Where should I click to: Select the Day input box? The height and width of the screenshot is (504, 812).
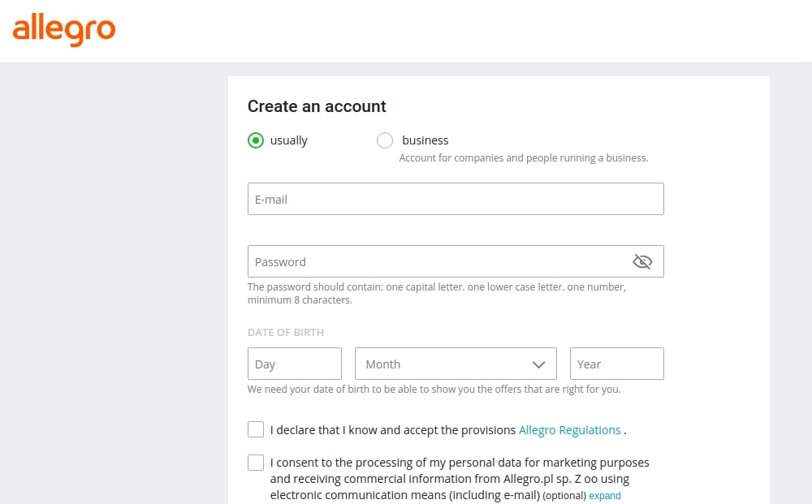tap(294, 364)
